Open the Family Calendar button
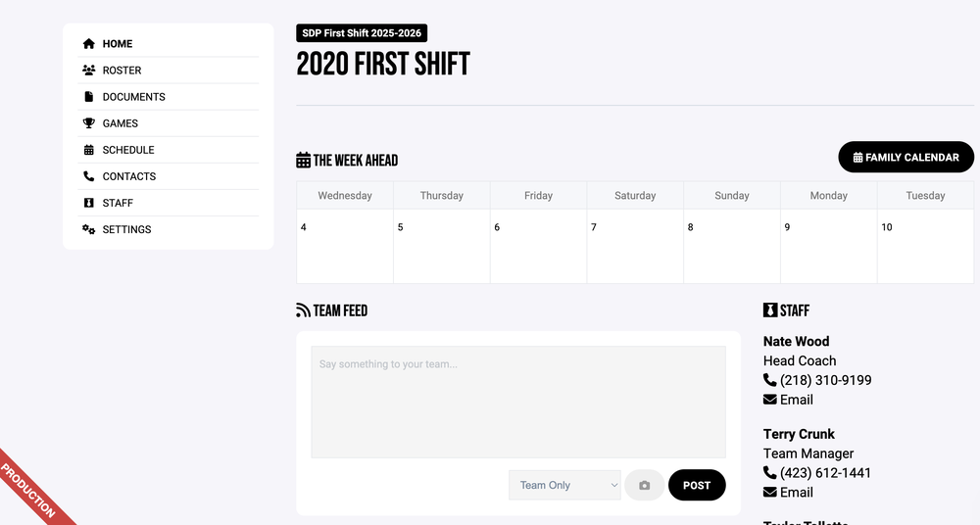Image resolution: width=980 pixels, height=525 pixels. click(906, 158)
